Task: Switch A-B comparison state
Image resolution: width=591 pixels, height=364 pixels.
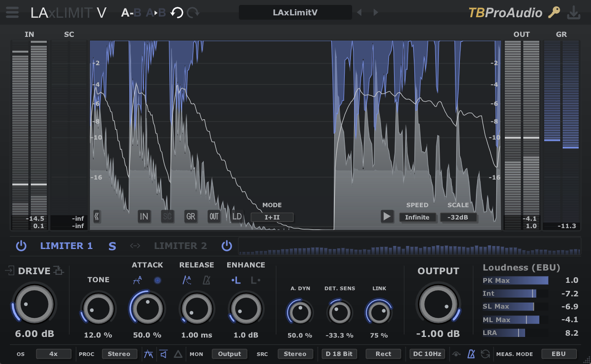Action: tap(131, 13)
